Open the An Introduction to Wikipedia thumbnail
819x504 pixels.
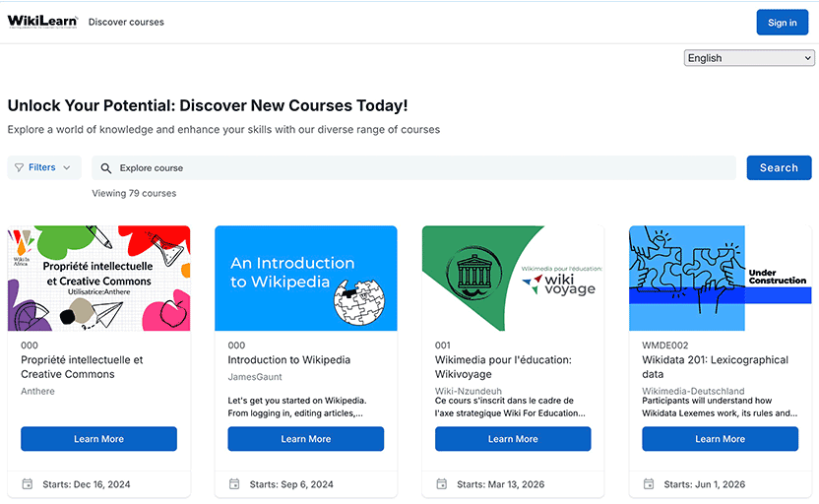(x=306, y=278)
